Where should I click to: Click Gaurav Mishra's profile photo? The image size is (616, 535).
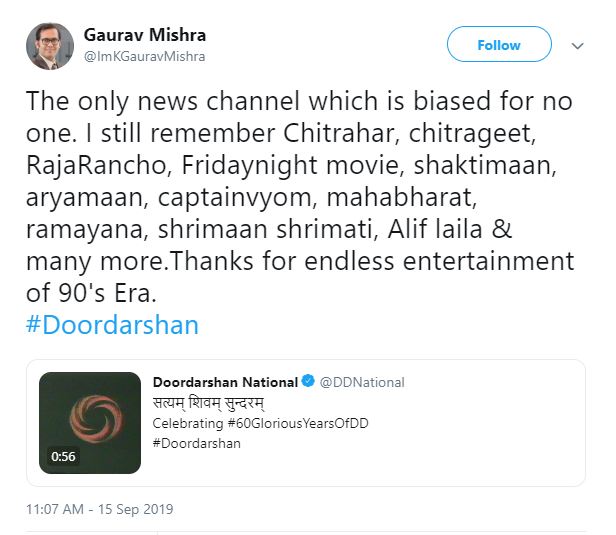(x=49, y=46)
